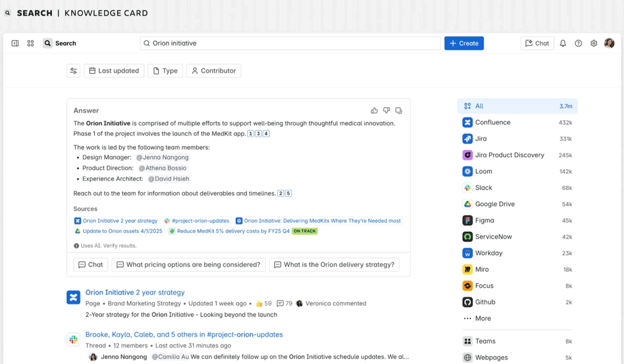The width and height of the screenshot is (624, 364).
Task: Open the filter sliders icon button
Action: (74, 70)
